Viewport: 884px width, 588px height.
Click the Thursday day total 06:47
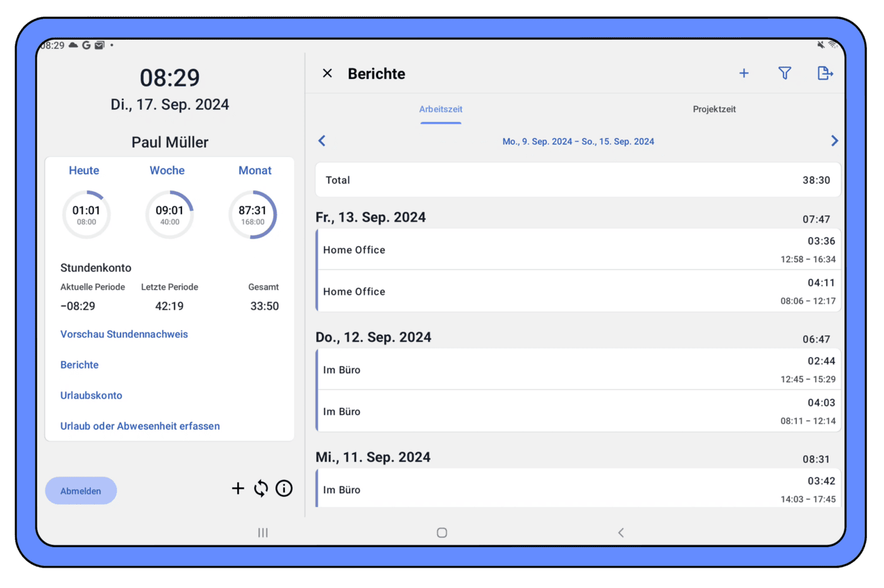(816, 339)
